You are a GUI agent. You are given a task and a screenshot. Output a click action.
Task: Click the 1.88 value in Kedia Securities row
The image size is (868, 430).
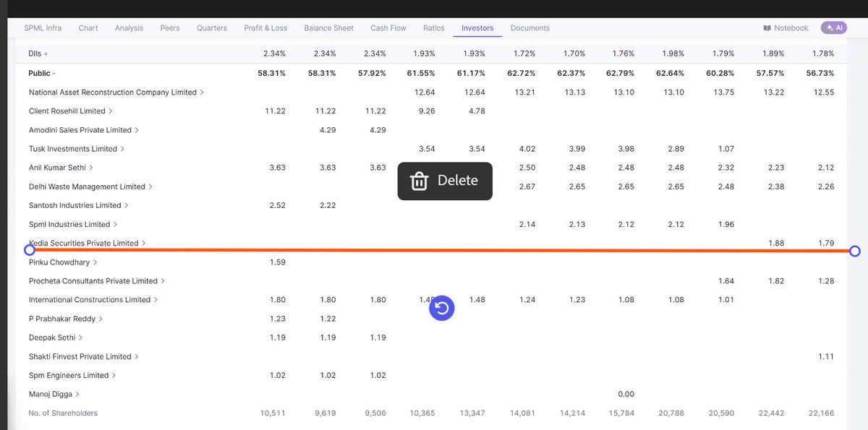click(775, 244)
